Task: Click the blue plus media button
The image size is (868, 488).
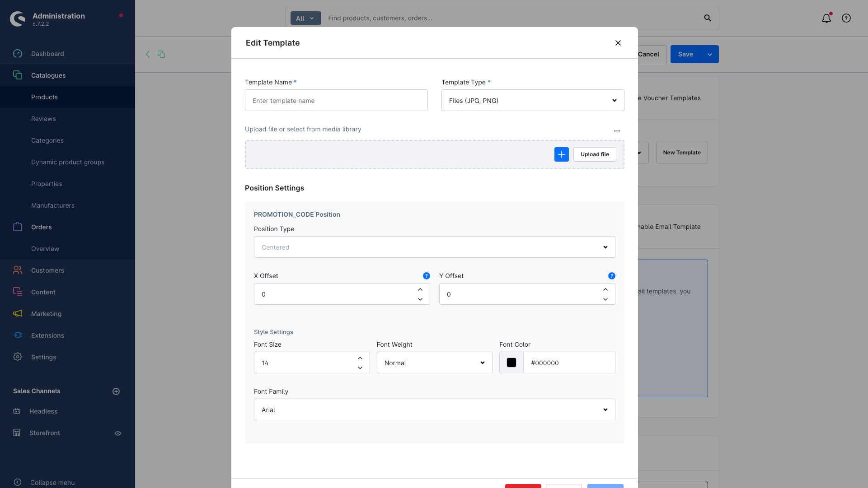Action: pyautogui.click(x=562, y=154)
